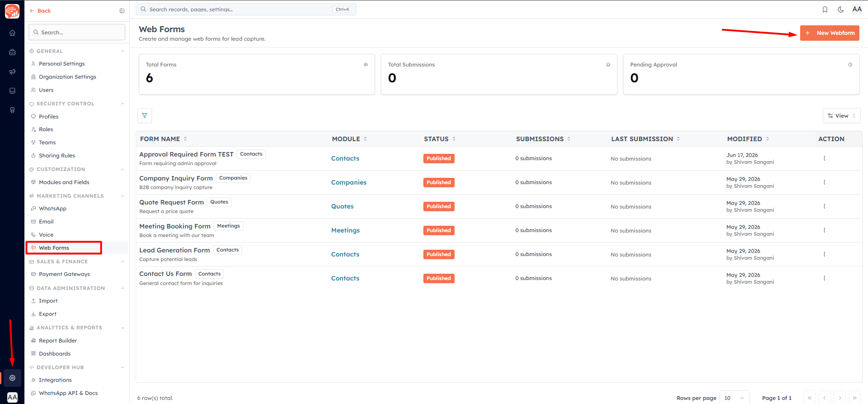This screenshot has width=868, height=404.
Task: Open the home icon in left rail
Action: [12, 33]
